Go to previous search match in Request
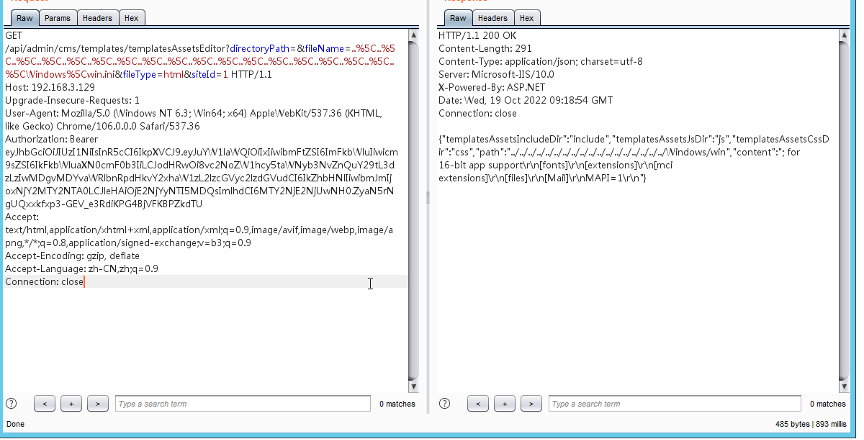 [45, 404]
